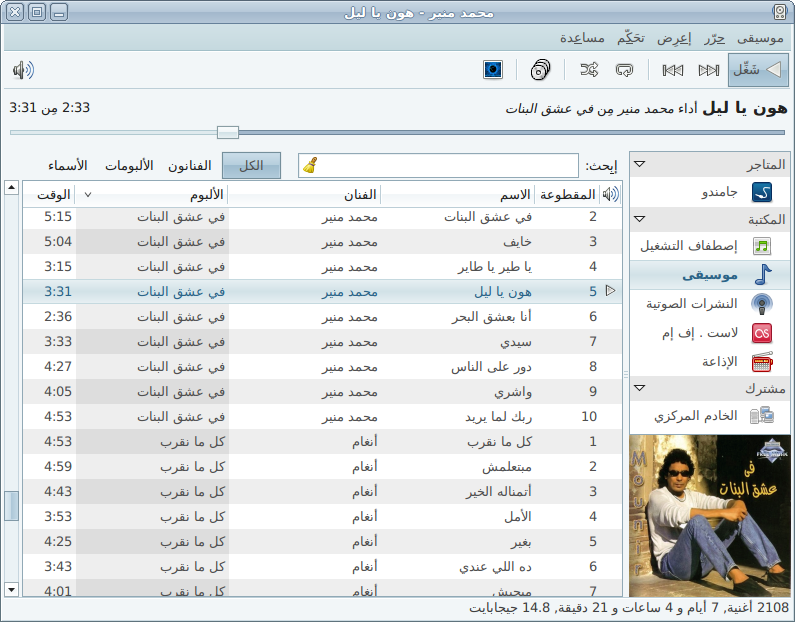Screen dimensions: 795x622
Task: Toggle shuffle playback
Action: 589,70
